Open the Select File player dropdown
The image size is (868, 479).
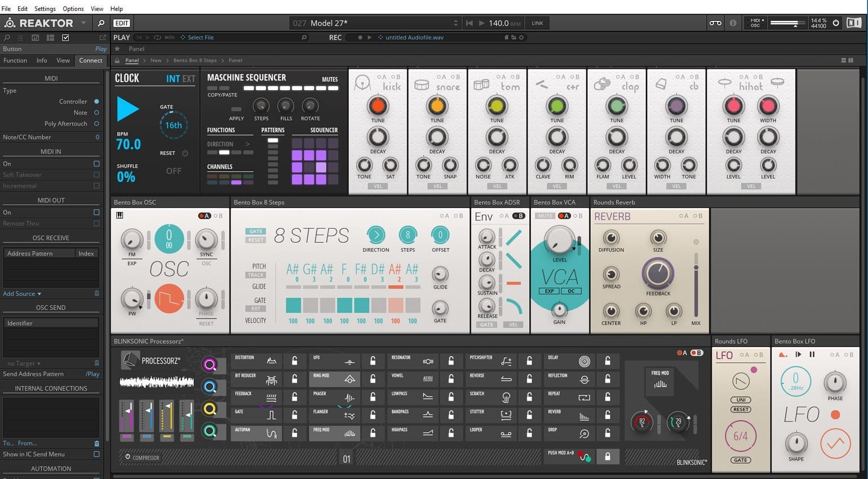pos(201,37)
